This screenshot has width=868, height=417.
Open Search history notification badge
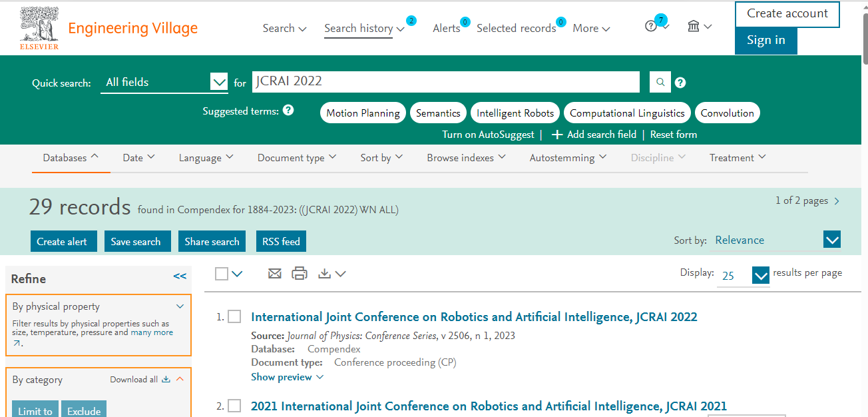click(x=411, y=21)
